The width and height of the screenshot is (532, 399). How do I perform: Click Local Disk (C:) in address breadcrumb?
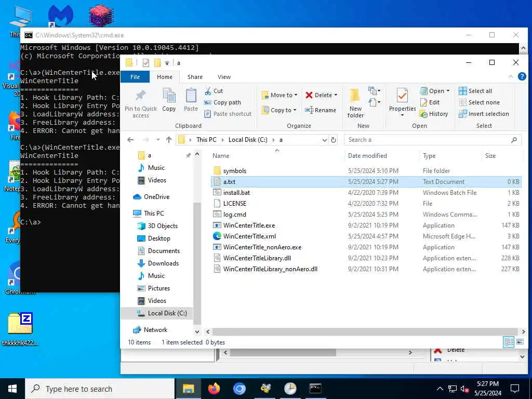[248, 140]
